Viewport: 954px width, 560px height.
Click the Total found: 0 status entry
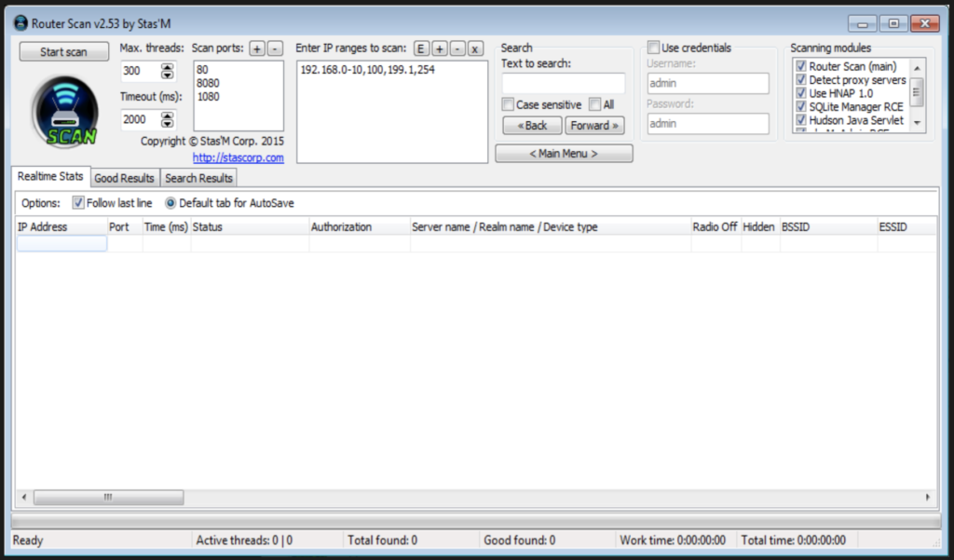click(411, 540)
